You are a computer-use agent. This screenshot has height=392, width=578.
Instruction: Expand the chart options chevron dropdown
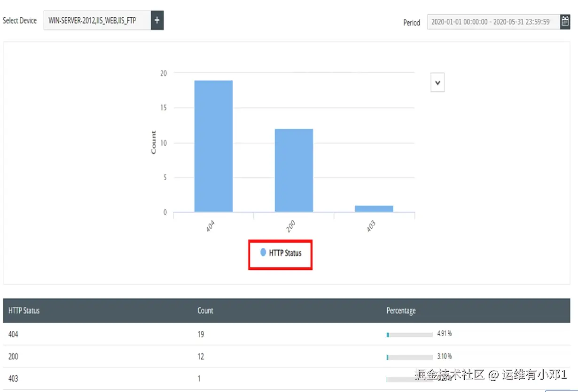click(x=437, y=83)
